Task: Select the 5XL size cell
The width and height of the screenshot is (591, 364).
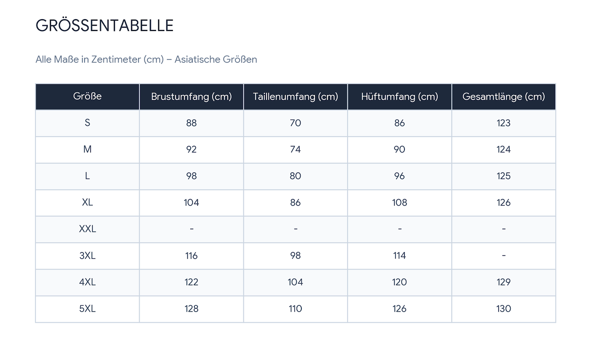Action: (88, 309)
